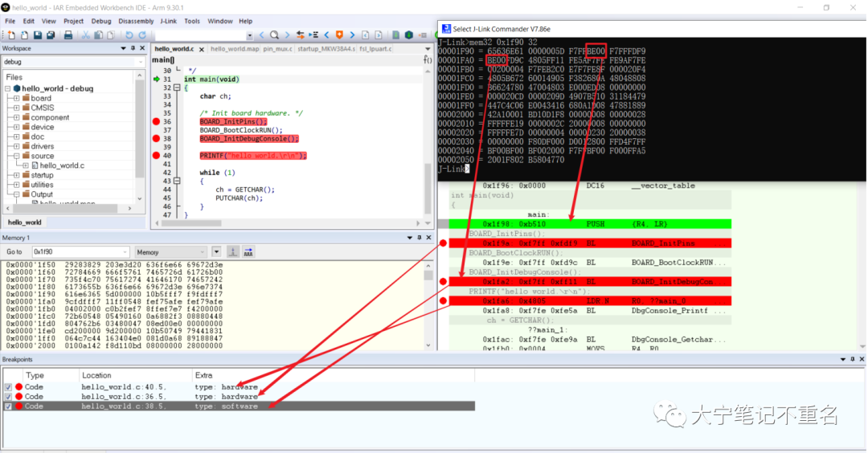Toggle disassembly breakpoint at address 0x1fa2

pos(444,282)
